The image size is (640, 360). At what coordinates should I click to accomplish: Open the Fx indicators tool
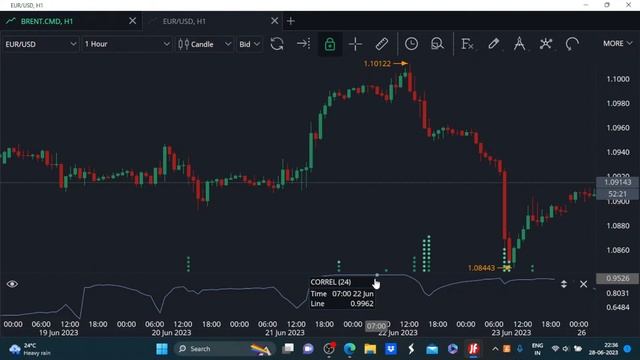pos(467,44)
